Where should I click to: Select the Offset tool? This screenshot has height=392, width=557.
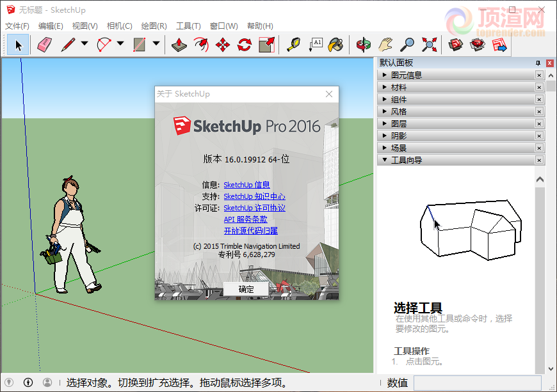pos(201,45)
